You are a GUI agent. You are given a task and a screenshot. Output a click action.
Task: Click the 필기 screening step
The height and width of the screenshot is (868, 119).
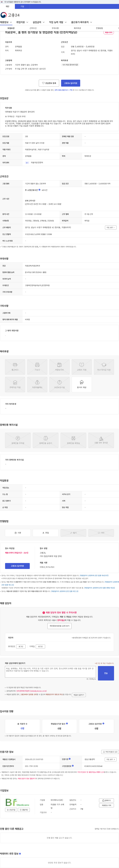pos(73,533)
